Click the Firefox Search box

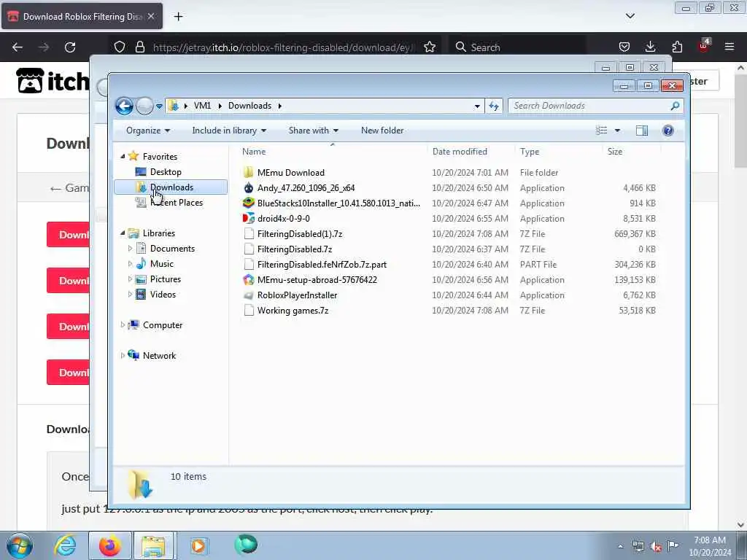[x=519, y=47]
